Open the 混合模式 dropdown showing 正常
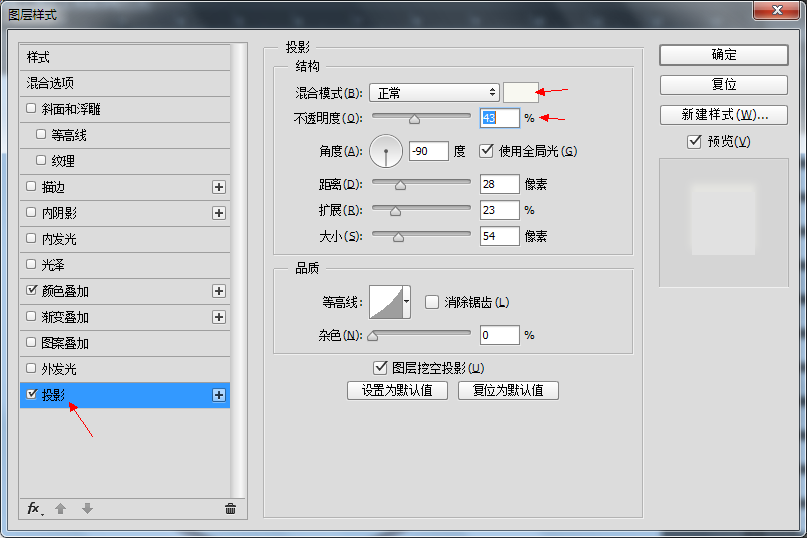The width and height of the screenshot is (807, 538). pyautogui.click(x=434, y=93)
